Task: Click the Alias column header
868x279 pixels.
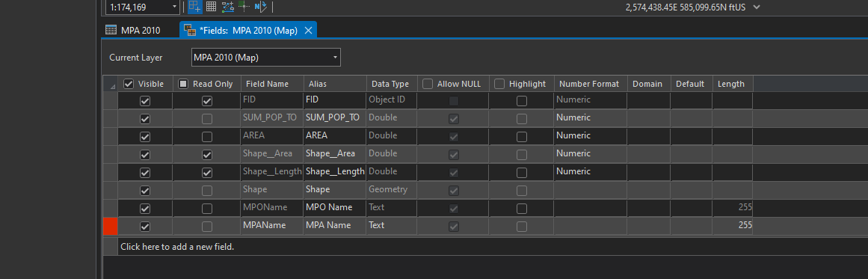Action: [334, 84]
